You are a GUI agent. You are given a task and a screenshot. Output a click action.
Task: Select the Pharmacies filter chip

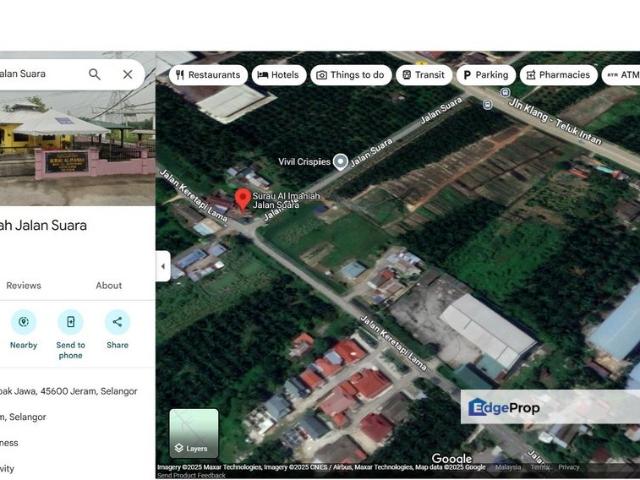pos(558,75)
